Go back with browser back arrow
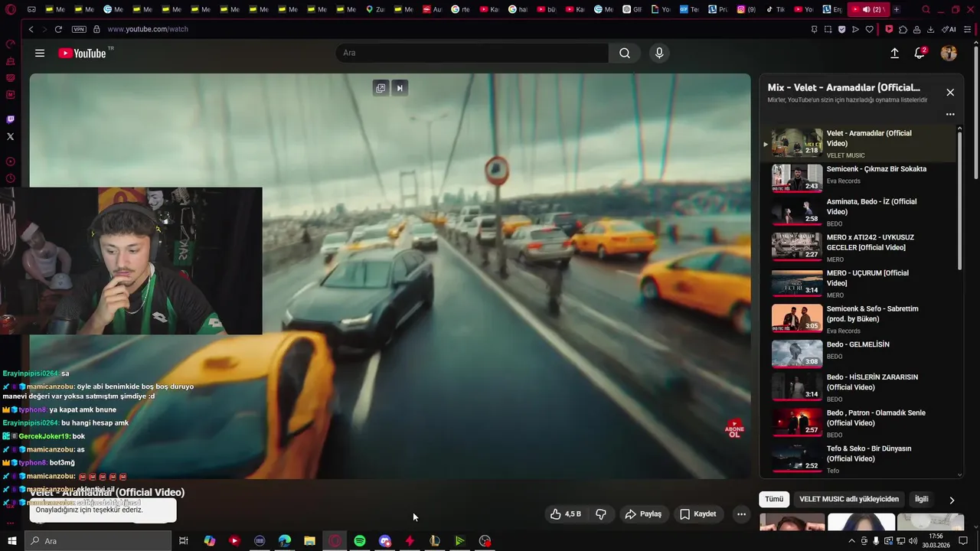980x551 pixels. click(31, 29)
